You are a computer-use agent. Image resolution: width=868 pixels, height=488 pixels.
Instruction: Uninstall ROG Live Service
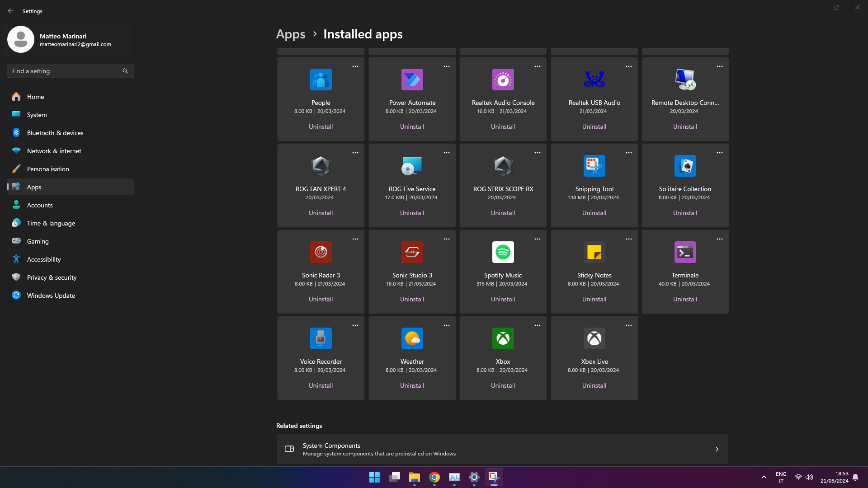(412, 213)
